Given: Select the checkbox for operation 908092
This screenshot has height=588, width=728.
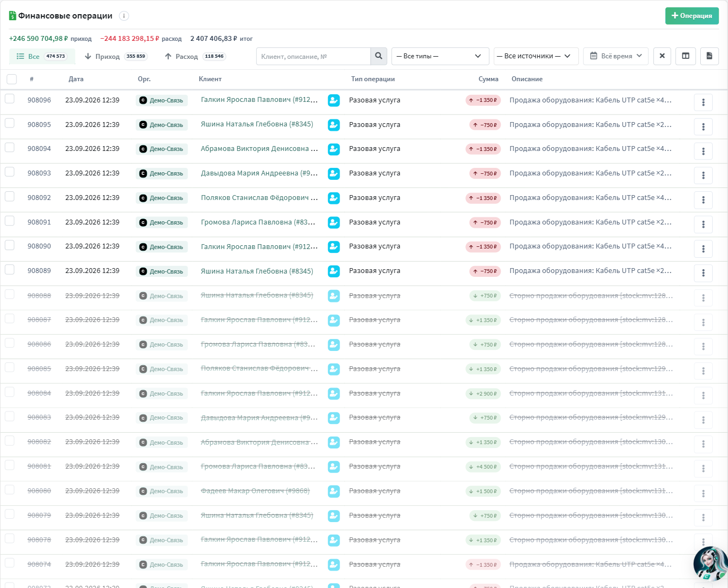Looking at the screenshot, I should (10, 196).
